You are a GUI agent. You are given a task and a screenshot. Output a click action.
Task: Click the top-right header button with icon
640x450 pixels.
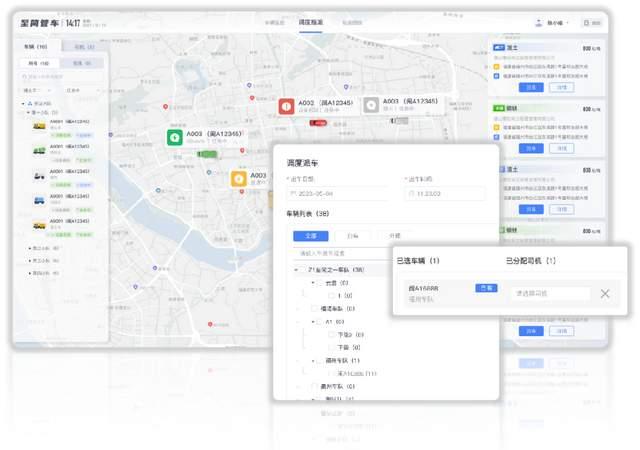pos(592,23)
